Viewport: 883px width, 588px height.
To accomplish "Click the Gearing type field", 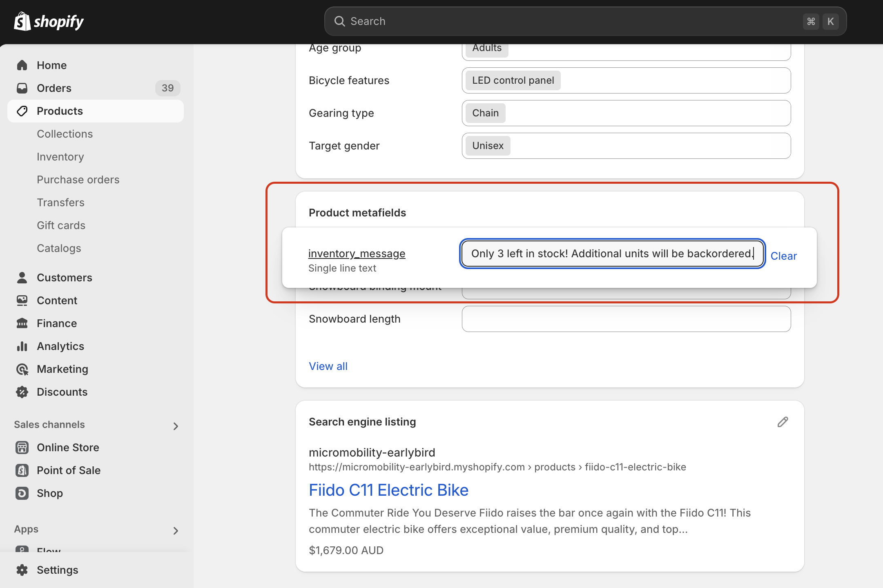I will (x=626, y=113).
